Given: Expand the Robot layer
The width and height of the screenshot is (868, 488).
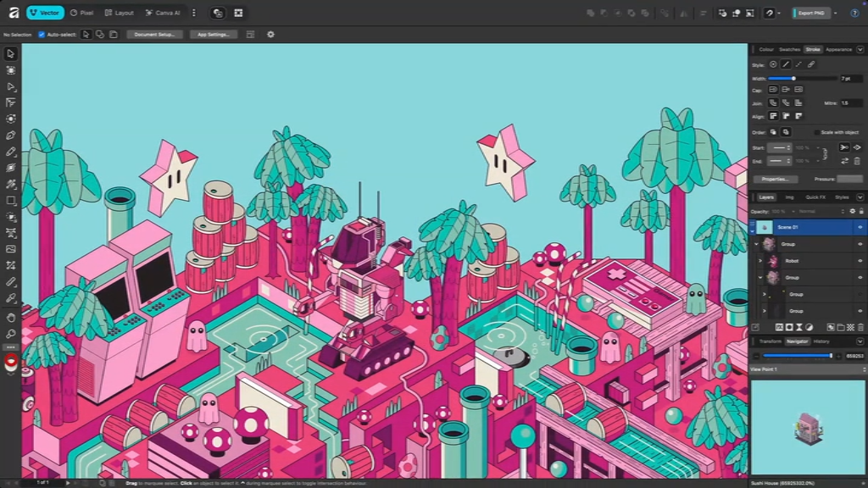Looking at the screenshot, I should pyautogui.click(x=760, y=261).
